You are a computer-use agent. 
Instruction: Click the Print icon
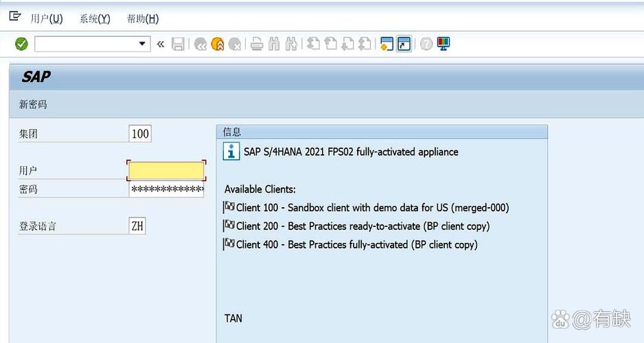coord(257,43)
